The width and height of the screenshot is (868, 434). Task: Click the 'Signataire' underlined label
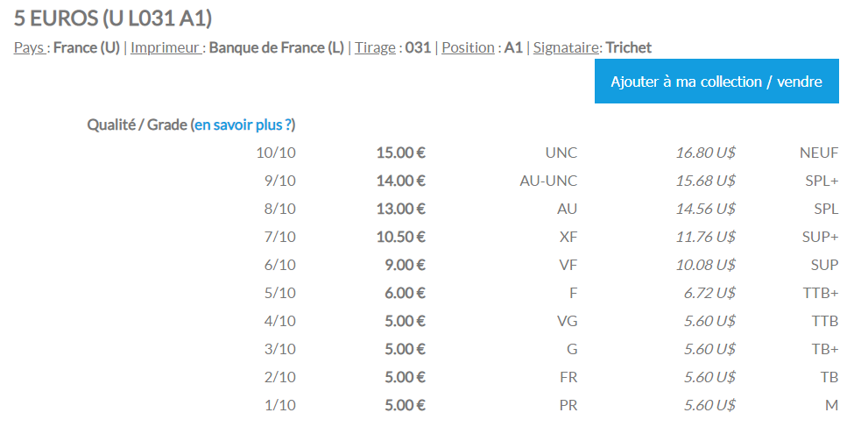pyautogui.click(x=565, y=47)
